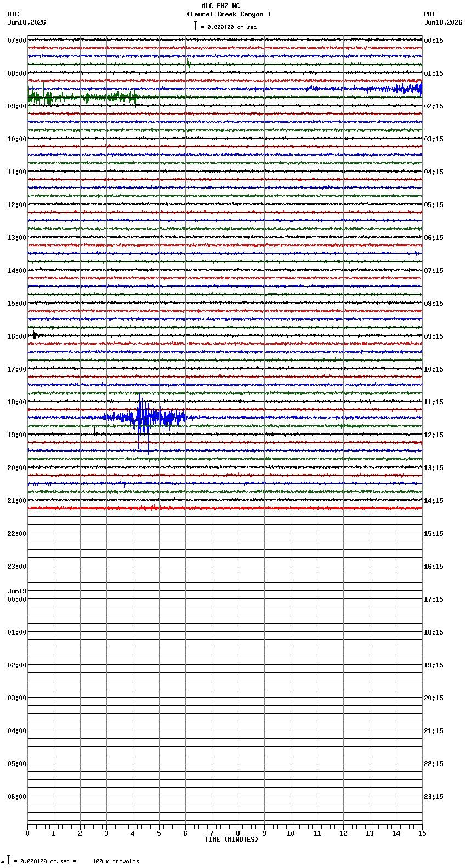Click the '23:15' PDT time label
This screenshot has height=868, width=466.
pyautogui.click(x=434, y=796)
